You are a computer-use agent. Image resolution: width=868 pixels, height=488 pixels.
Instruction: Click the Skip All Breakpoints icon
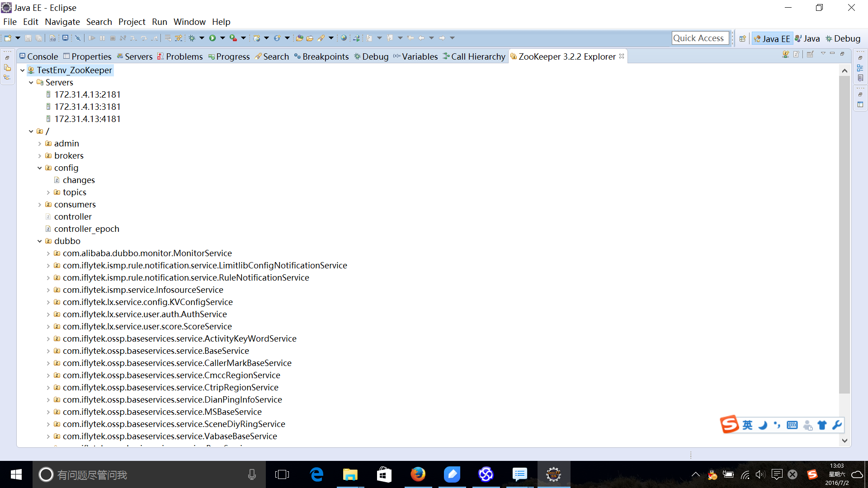78,38
